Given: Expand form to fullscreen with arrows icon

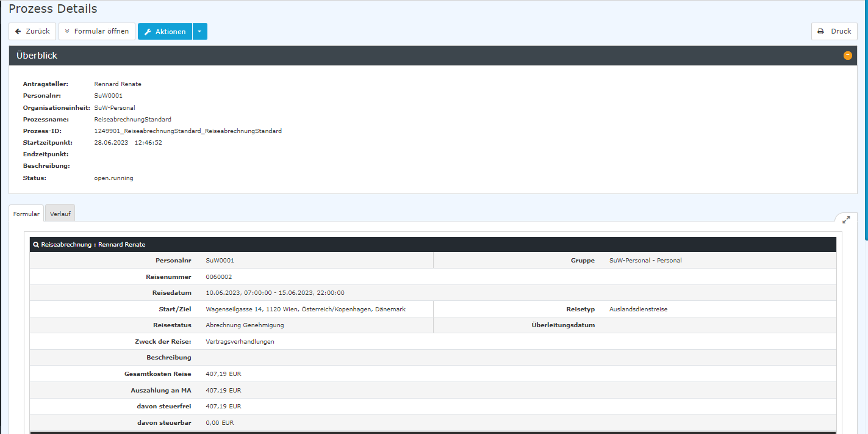Looking at the screenshot, I should [846, 220].
